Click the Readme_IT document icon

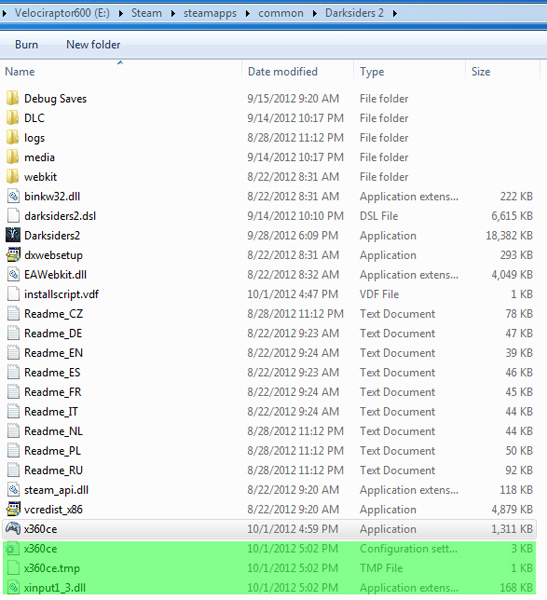coord(13,411)
